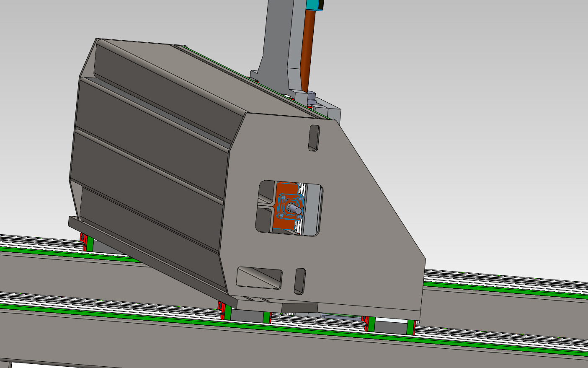Pick the gray vertical column above the gantry
Viewport: 588px width, 368px height.
pos(279,38)
